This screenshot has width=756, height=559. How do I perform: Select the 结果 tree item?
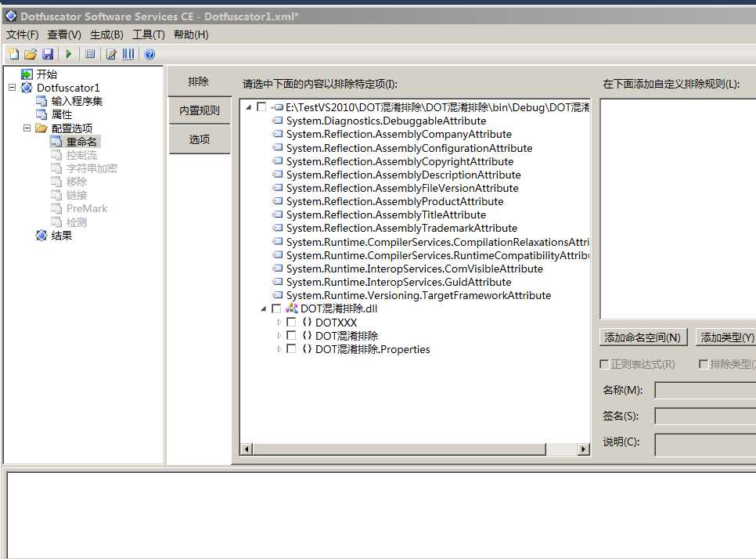click(62, 236)
